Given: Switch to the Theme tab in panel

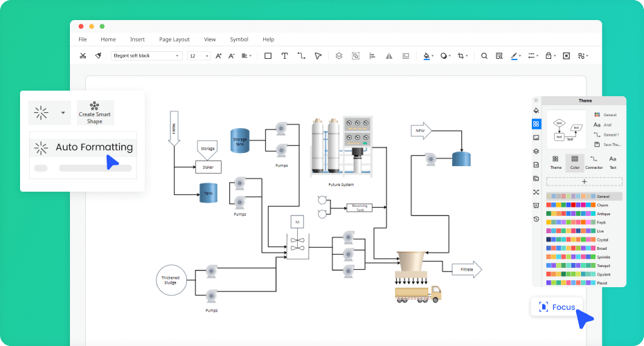Looking at the screenshot, I should [x=555, y=163].
